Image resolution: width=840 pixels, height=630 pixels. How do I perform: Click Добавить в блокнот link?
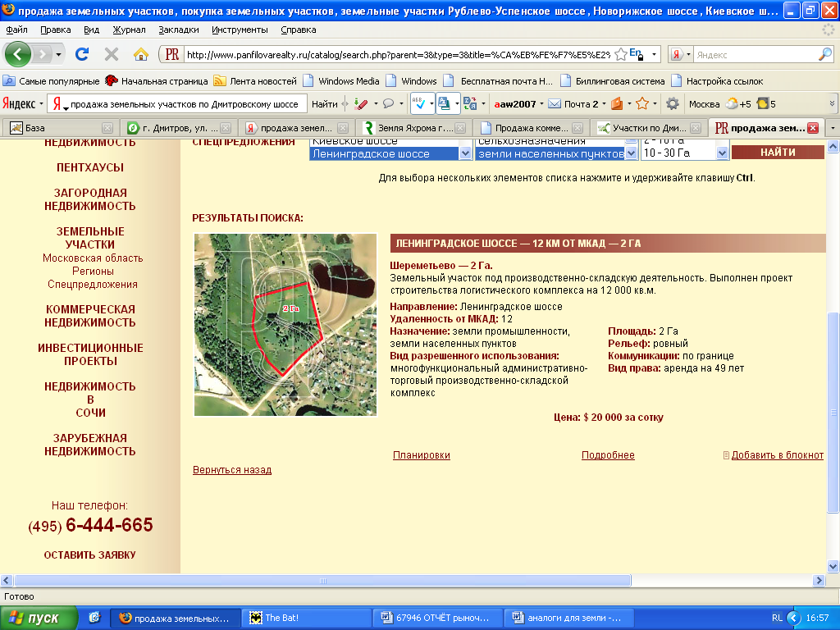tap(777, 454)
